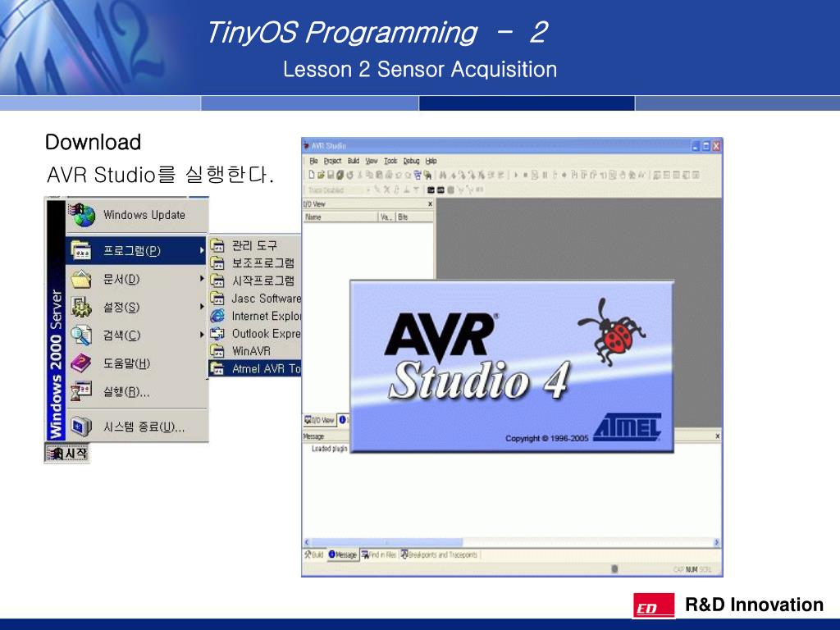Select 시스템 종료(U)... in Start menu
Viewport: 840px width, 630px height.
click(x=136, y=427)
